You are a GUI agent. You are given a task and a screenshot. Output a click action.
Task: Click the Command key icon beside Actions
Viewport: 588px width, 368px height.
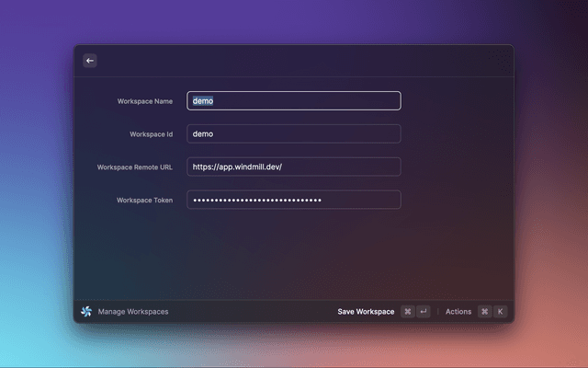484,312
